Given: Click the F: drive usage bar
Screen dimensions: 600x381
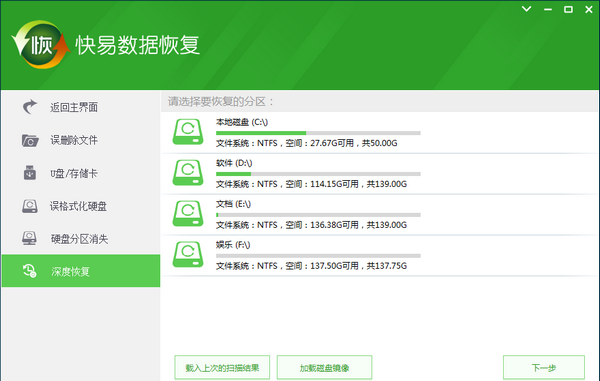Looking at the screenshot, I should pyautogui.click(x=318, y=256).
